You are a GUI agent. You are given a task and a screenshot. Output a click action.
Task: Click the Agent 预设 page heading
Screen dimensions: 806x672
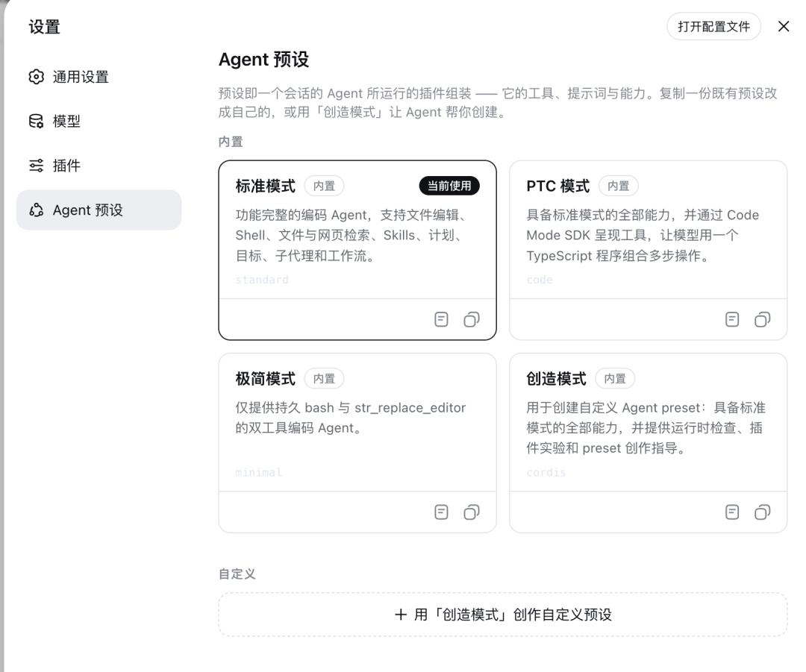(263, 60)
